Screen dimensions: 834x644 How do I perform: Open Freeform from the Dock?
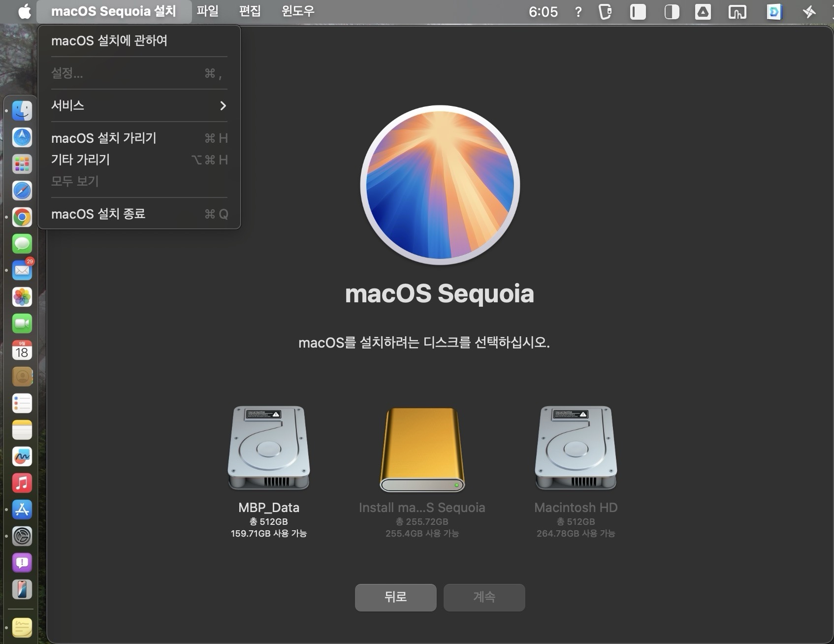tap(22, 456)
